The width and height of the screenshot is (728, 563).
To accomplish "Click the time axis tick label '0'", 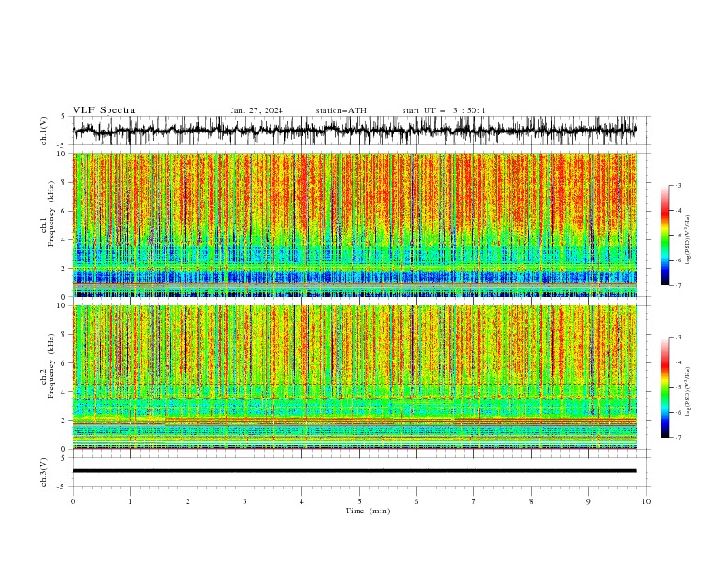I will point(73,501).
